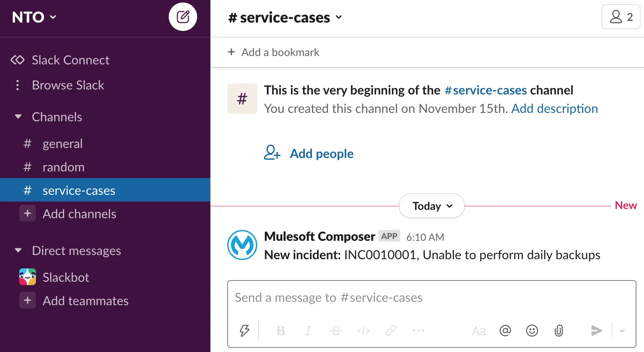644x352 pixels.
Task: Click the compose new message icon
Action: (183, 17)
